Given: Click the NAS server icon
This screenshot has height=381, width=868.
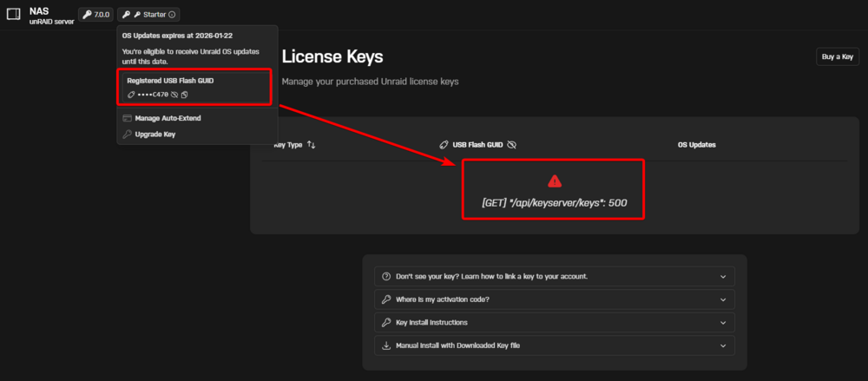Looking at the screenshot, I should click(13, 15).
